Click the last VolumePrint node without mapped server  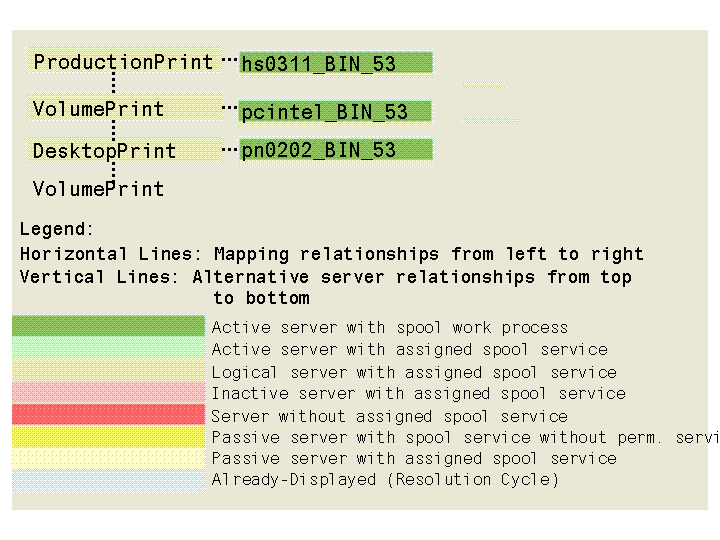98,189
